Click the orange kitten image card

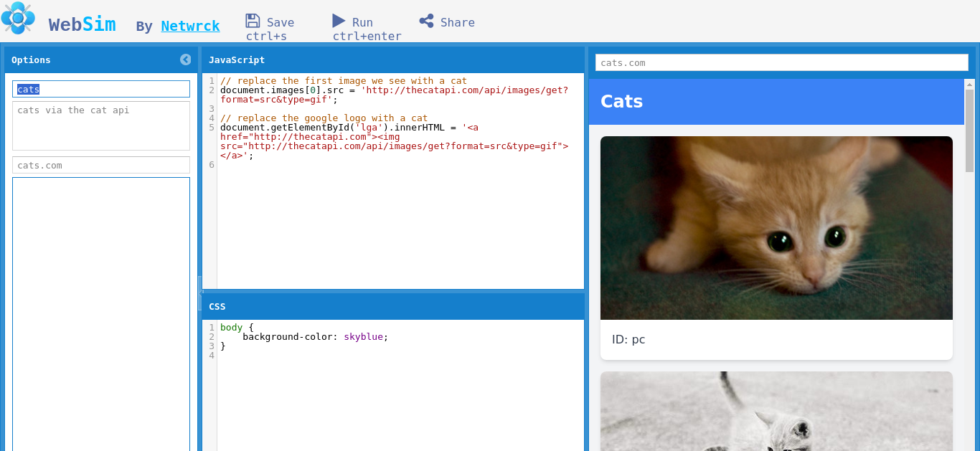[x=776, y=228]
